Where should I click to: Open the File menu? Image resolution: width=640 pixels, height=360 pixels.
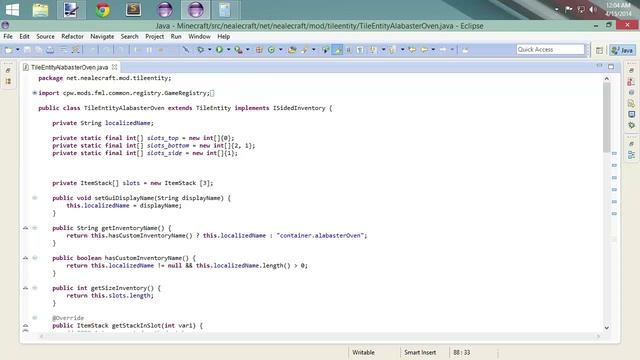click(x=8, y=36)
